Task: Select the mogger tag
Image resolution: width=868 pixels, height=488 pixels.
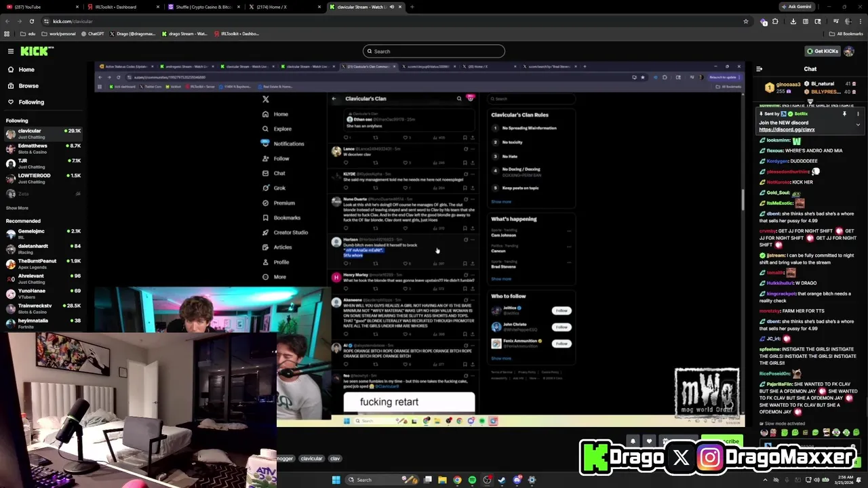Action: pyautogui.click(x=284, y=458)
